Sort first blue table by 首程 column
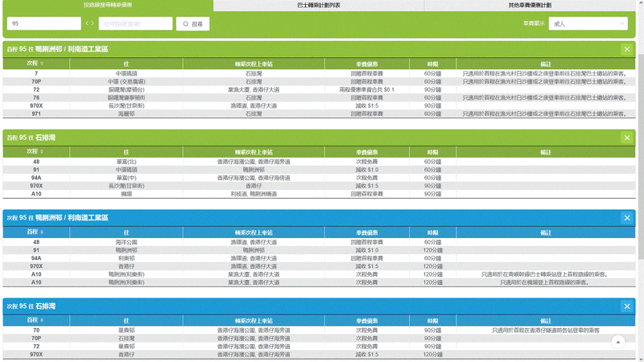 pos(36,230)
